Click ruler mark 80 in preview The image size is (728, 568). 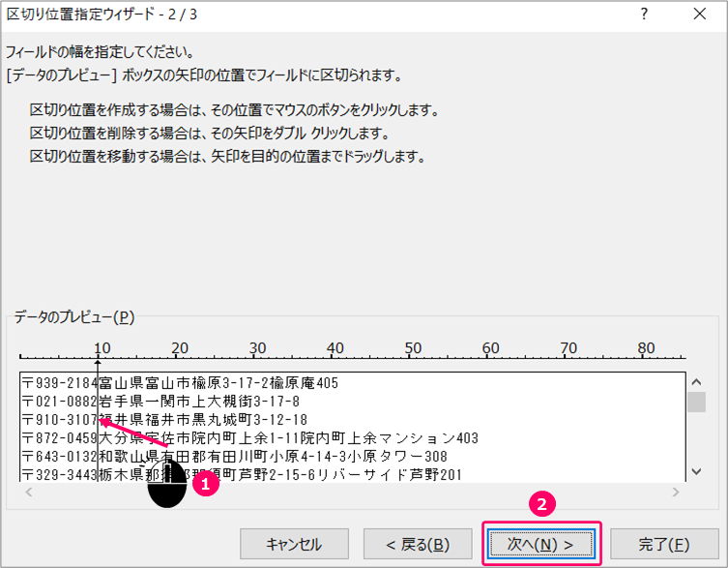pos(646,347)
